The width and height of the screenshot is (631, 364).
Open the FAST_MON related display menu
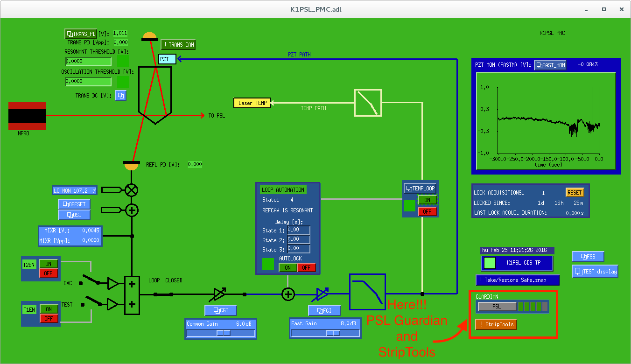(550, 65)
